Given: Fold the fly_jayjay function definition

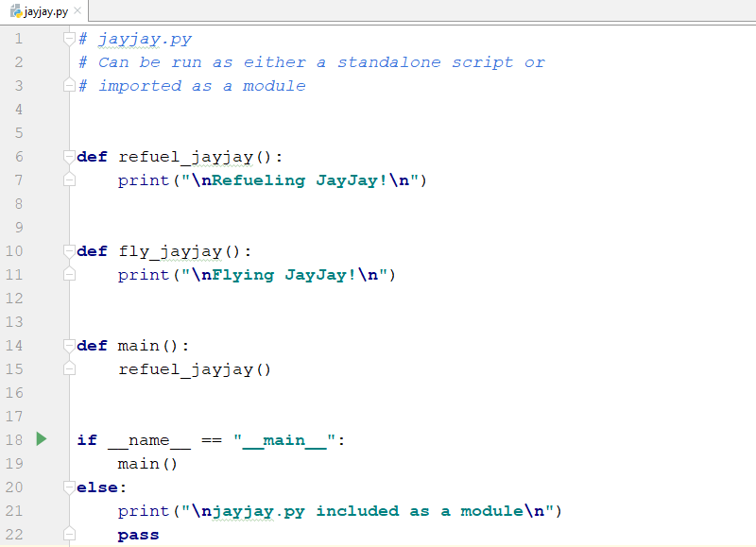Looking at the screenshot, I should point(69,251).
